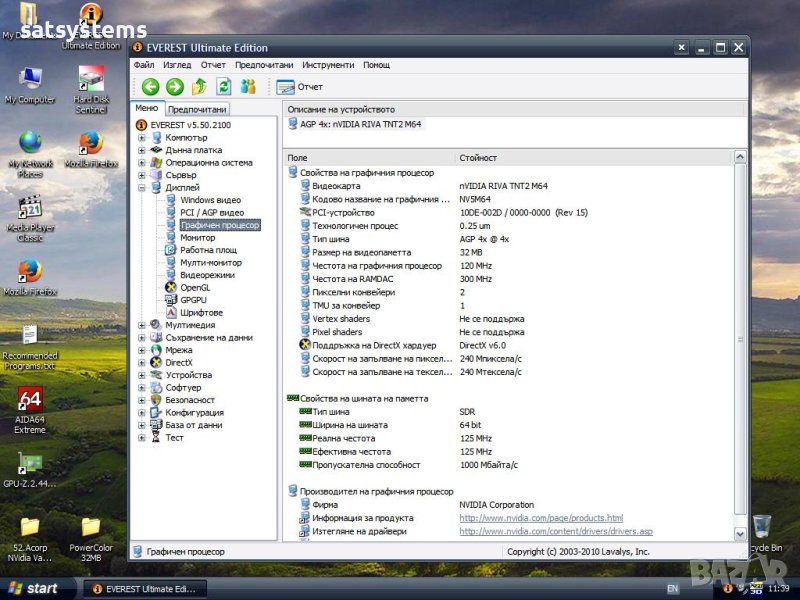
Task: Click the Up one level arrow icon
Action: [x=199, y=87]
